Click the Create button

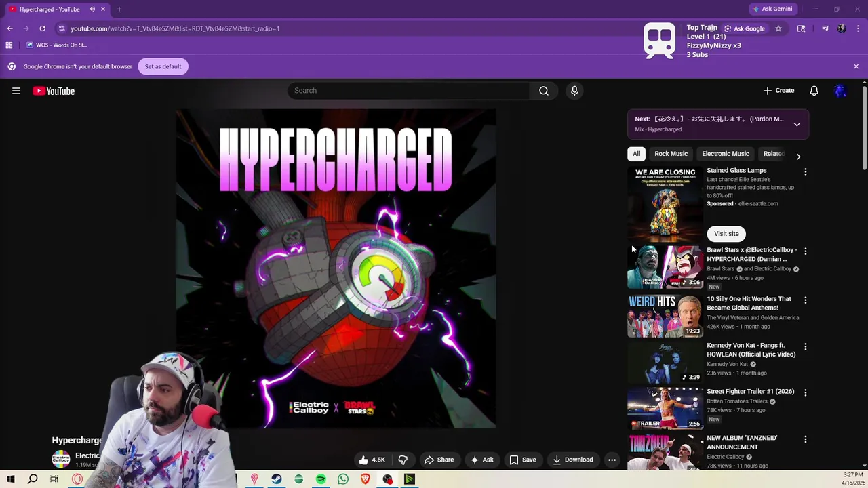point(778,91)
